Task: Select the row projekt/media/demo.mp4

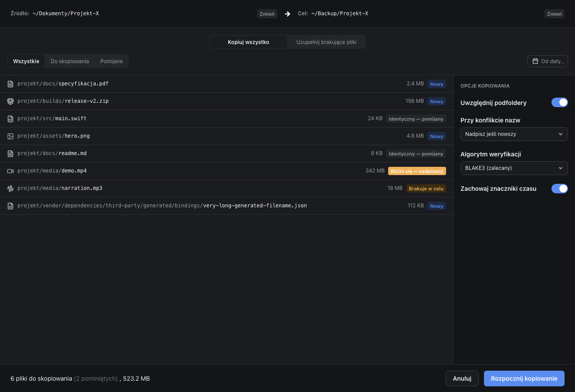Action: point(227,171)
